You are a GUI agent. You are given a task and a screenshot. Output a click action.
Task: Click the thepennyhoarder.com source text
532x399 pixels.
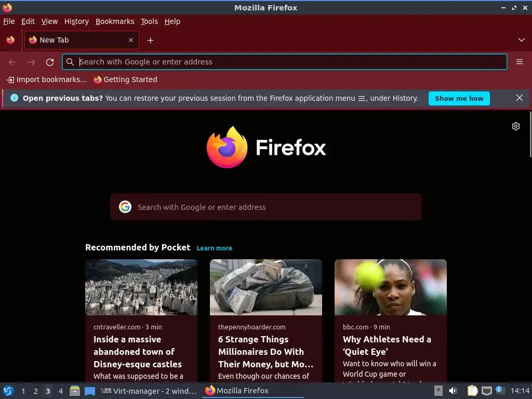(252, 327)
